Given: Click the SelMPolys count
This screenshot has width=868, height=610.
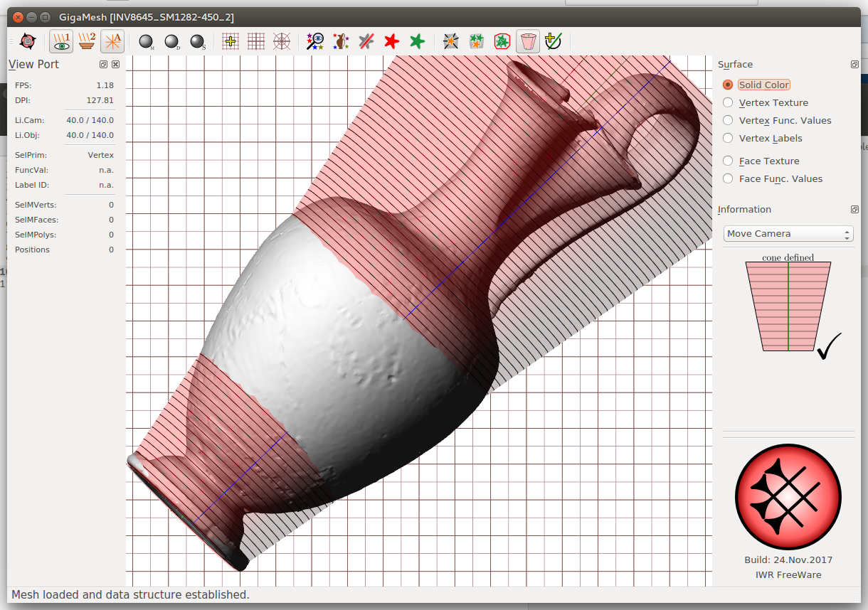Looking at the screenshot, I should 111,235.
